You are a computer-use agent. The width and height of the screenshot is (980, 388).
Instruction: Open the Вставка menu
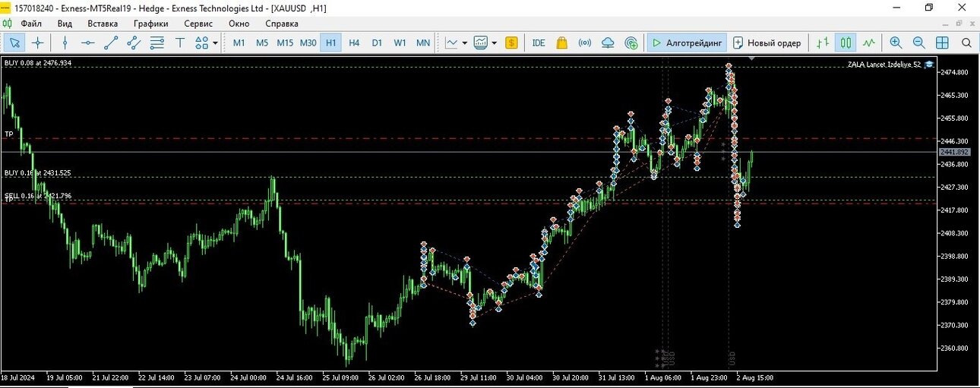point(103,24)
